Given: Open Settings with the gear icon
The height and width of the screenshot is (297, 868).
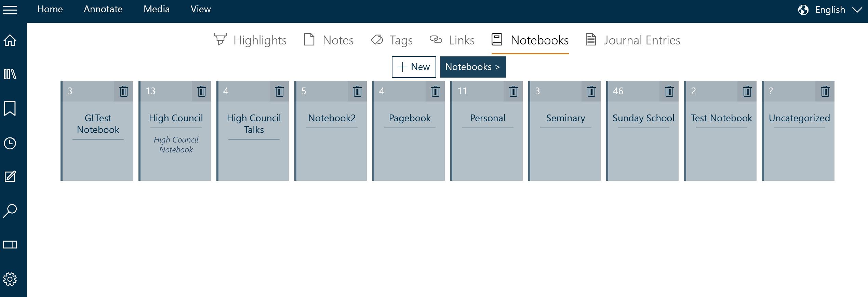Looking at the screenshot, I should pyautogui.click(x=10, y=279).
